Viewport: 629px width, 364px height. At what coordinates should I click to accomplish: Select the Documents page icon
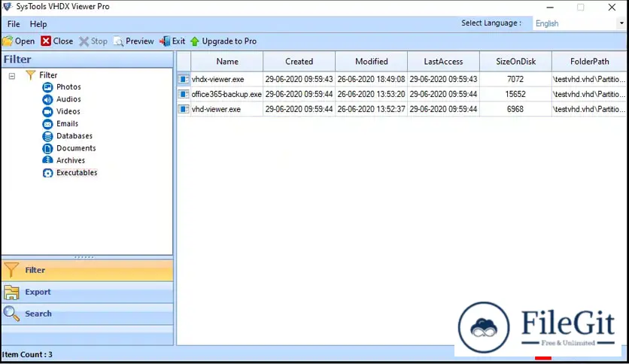pyautogui.click(x=47, y=148)
